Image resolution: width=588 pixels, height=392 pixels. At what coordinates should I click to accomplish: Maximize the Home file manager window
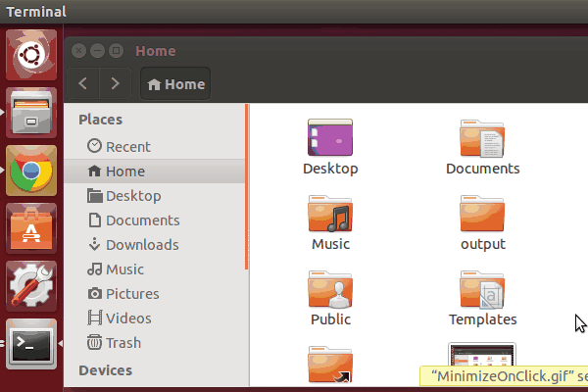pos(117,51)
